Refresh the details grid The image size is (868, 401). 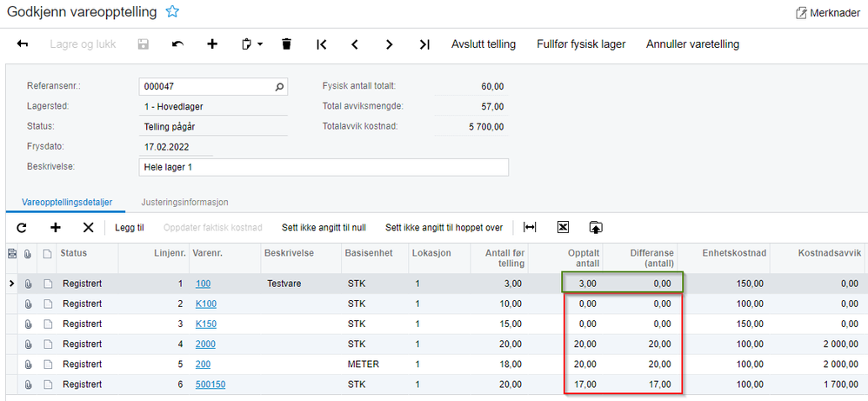[22, 227]
